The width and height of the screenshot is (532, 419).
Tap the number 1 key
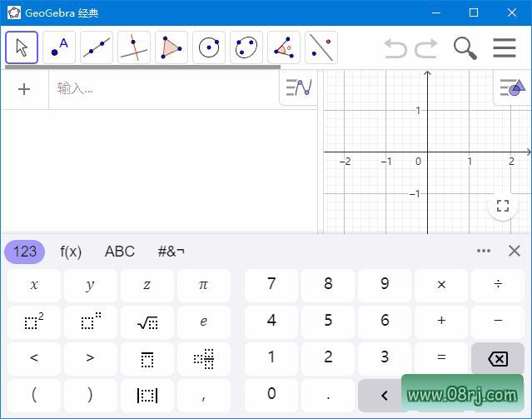[x=271, y=358]
